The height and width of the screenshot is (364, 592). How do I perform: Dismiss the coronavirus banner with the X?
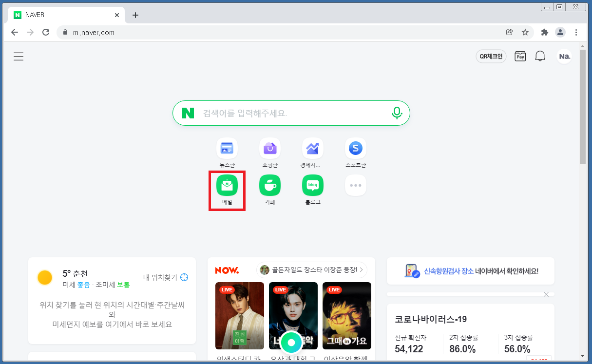(546, 294)
